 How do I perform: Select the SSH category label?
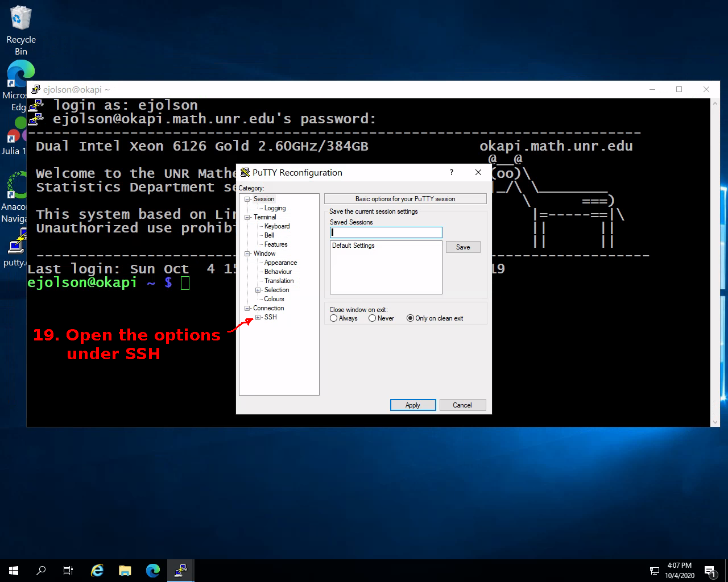point(271,317)
